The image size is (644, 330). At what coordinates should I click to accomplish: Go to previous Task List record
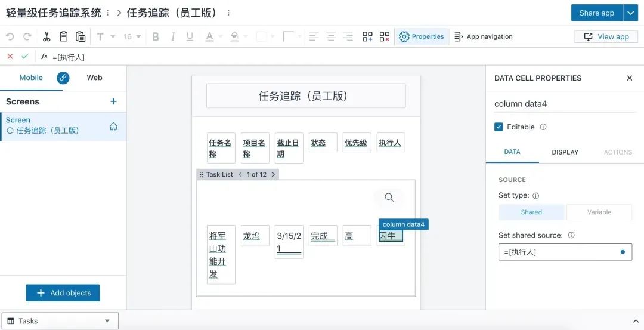(240, 175)
